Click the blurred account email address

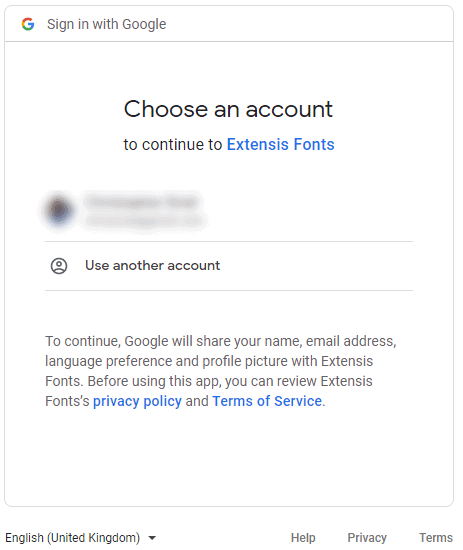pos(144,221)
